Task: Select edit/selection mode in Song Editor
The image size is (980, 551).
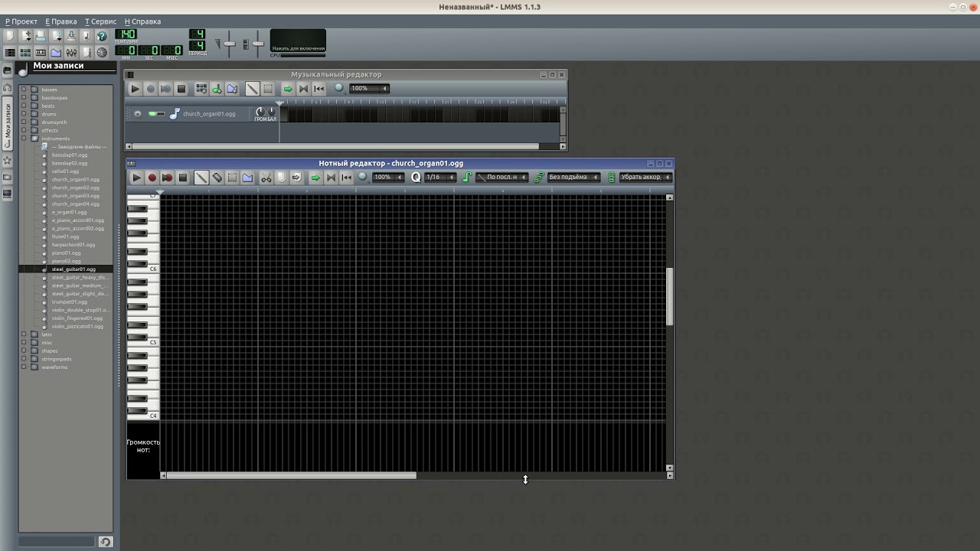Action: (269, 89)
